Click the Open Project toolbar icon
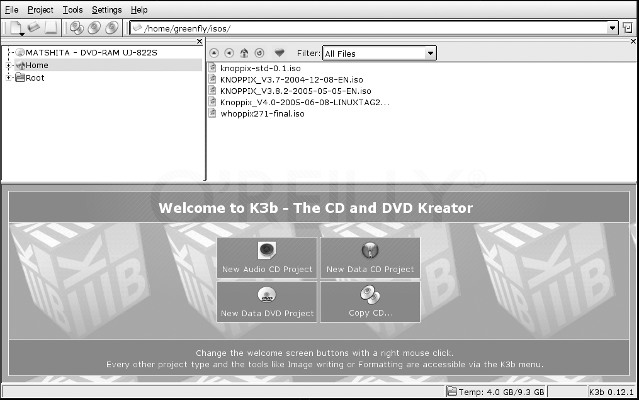This screenshot has width=639, height=400. coord(33,27)
